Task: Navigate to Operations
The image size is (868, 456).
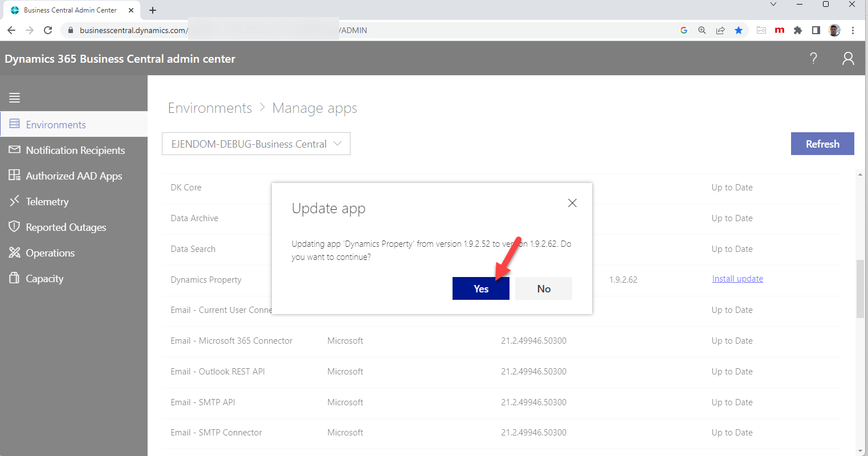Action: click(x=74, y=253)
